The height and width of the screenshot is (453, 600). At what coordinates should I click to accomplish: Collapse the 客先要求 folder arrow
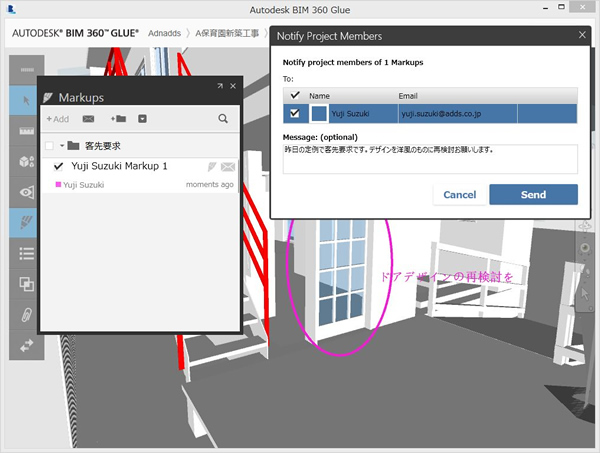62,146
